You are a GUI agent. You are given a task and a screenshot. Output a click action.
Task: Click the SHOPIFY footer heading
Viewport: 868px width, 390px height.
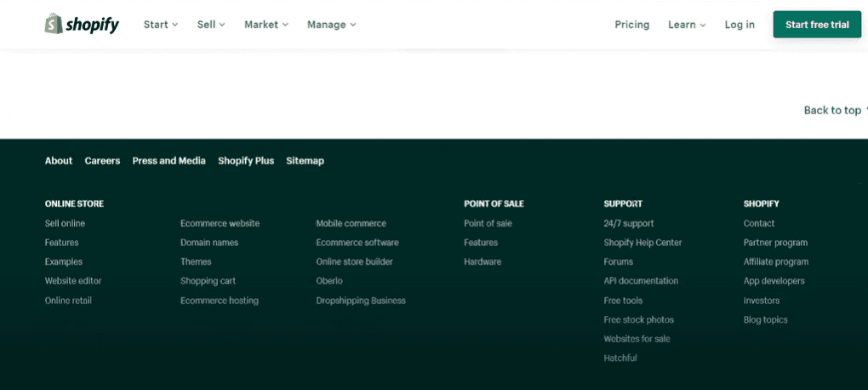point(761,204)
